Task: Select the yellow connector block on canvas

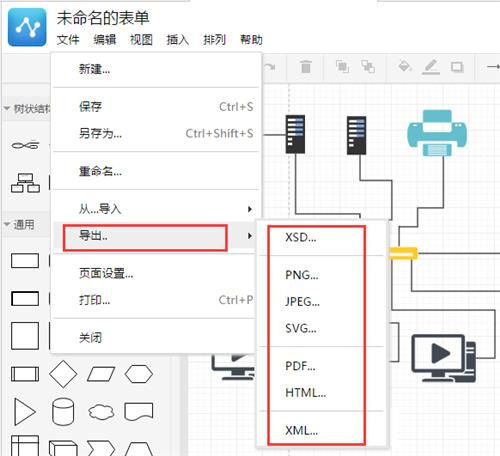Action: 403,253
